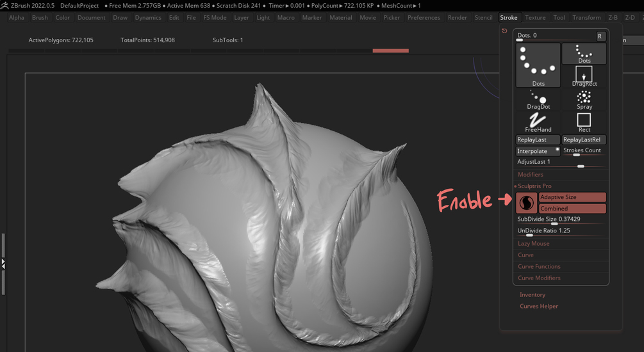This screenshot has width=644, height=352.
Task: Open the Brush menu
Action: pos(40,17)
